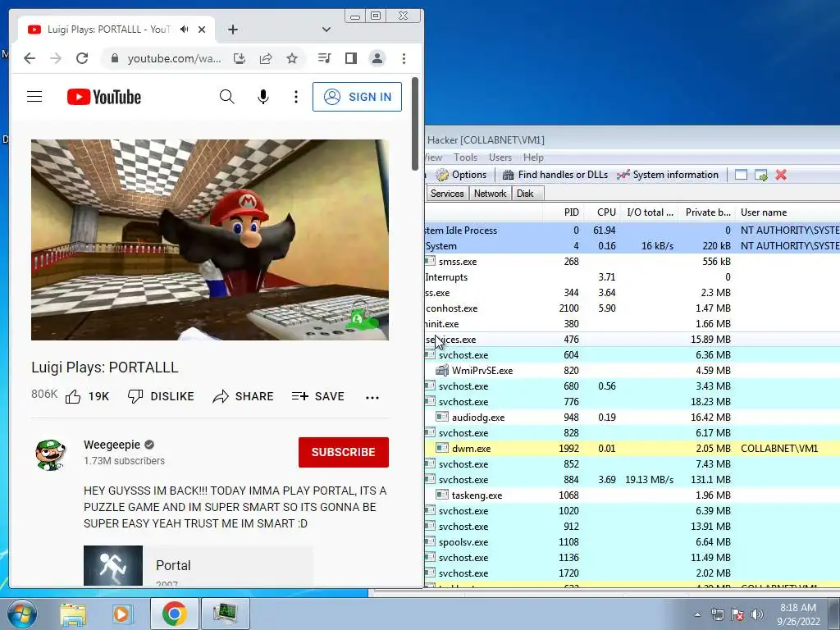Select the audiodg.exe process row

click(x=632, y=418)
